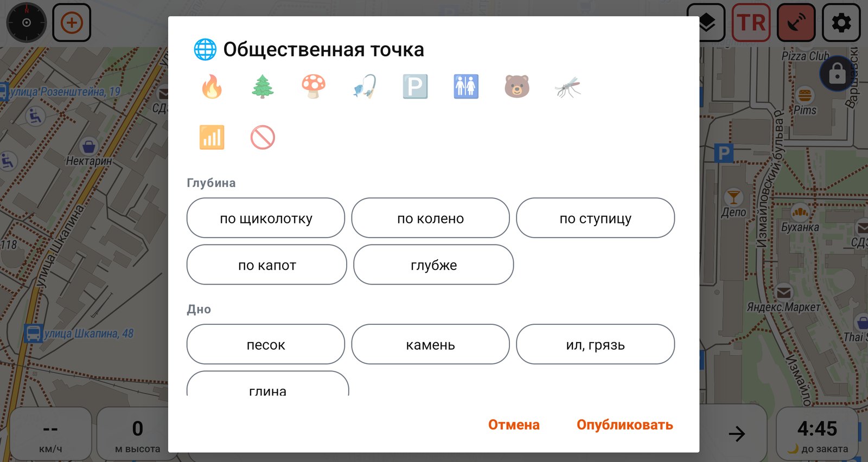868x462 pixels.
Task: Publish the point with Опубликовать
Action: 625,425
